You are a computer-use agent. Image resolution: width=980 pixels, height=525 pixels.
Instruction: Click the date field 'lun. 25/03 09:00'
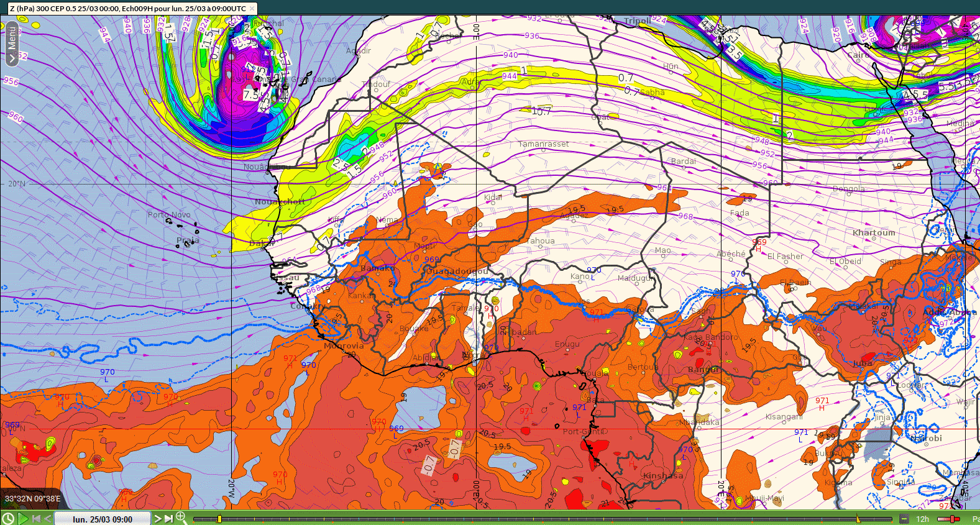click(103, 519)
